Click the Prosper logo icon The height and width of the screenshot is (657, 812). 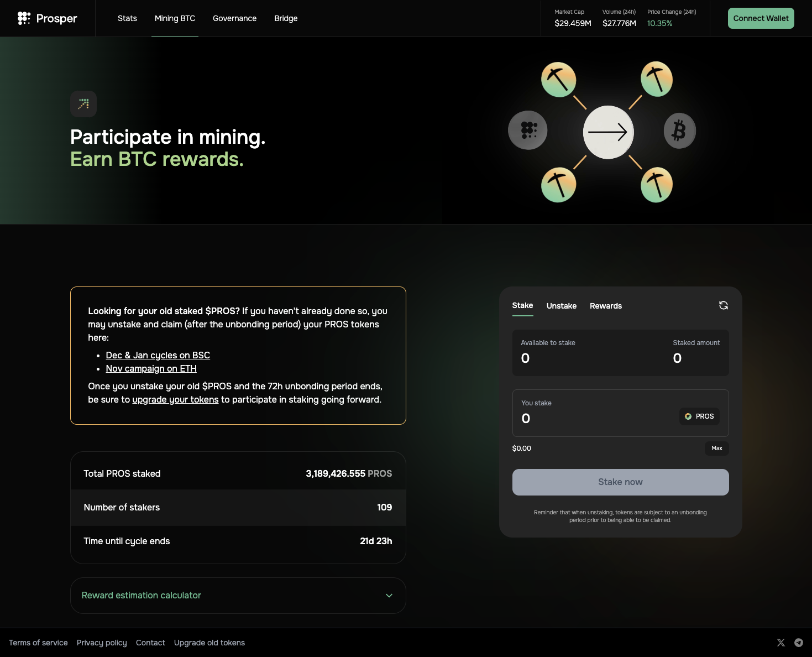point(24,18)
